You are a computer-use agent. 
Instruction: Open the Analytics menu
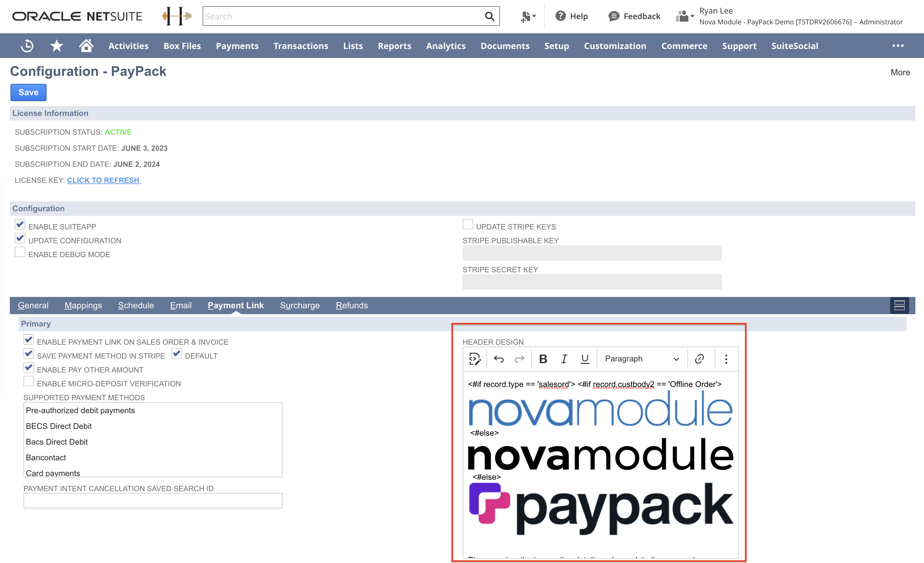[445, 46]
